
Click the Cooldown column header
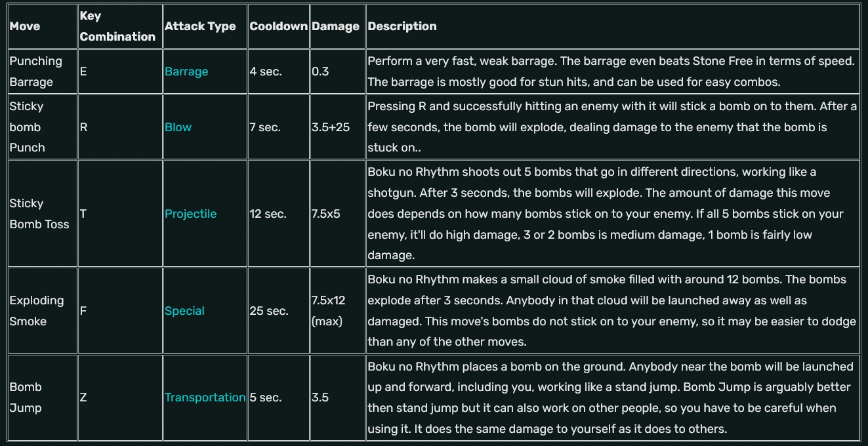(x=278, y=26)
